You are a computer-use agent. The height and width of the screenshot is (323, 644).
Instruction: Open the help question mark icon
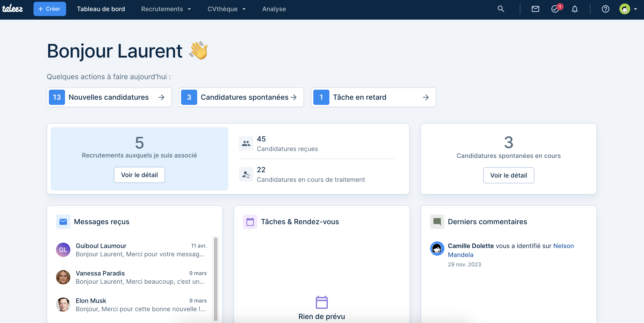coord(605,9)
